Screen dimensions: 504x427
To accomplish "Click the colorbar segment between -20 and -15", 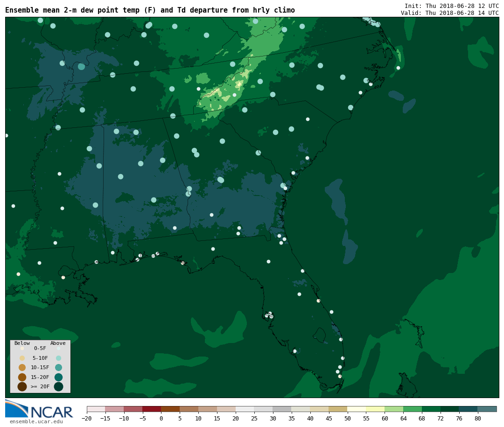I will click(96, 409).
